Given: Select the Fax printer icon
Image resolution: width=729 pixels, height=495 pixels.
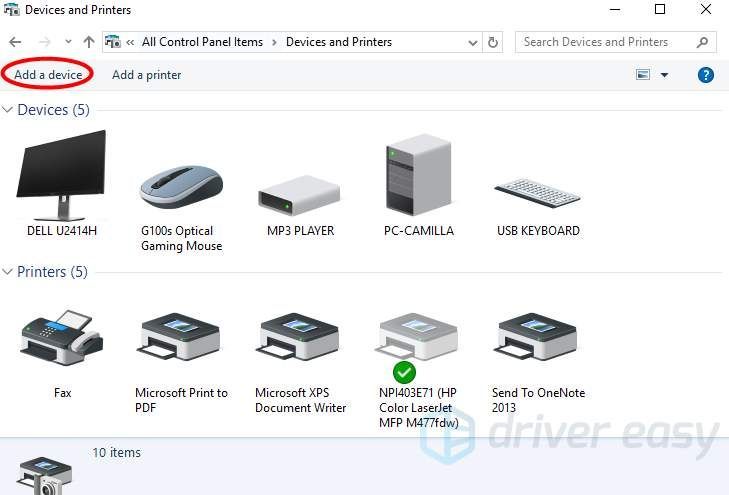Looking at the screenshot, I should [61, 337].
